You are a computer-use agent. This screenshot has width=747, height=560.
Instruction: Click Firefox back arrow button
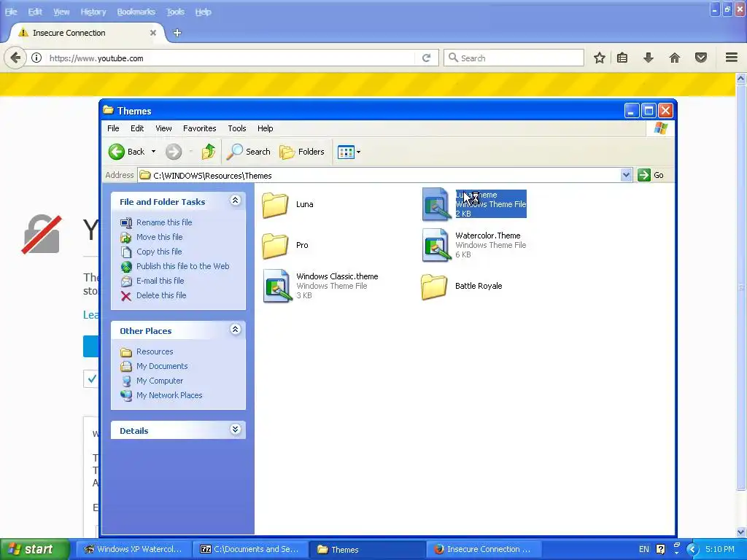15,58
